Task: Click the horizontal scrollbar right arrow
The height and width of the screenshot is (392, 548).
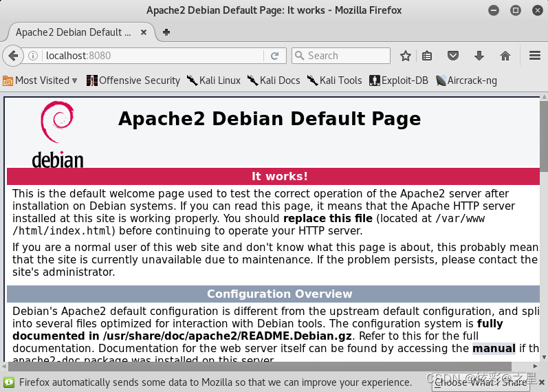Action: click(x=535, y=367)
